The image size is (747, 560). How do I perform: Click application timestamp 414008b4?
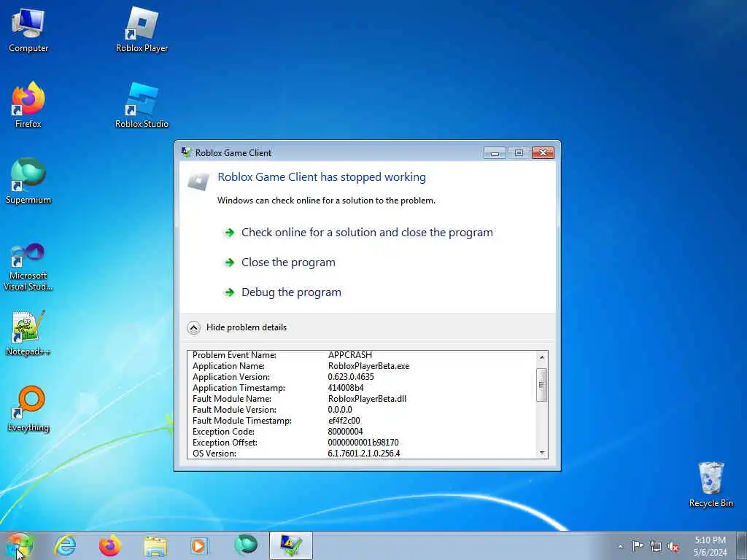point(345,388)
